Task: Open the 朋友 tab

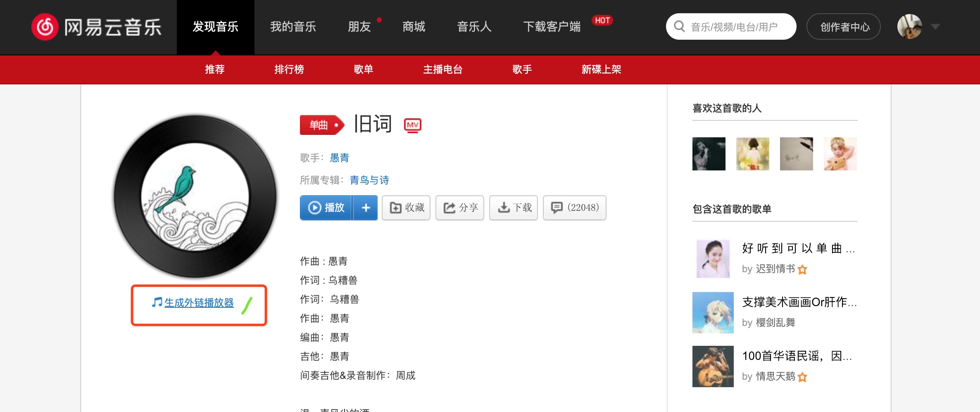Action: click(359, 27)
